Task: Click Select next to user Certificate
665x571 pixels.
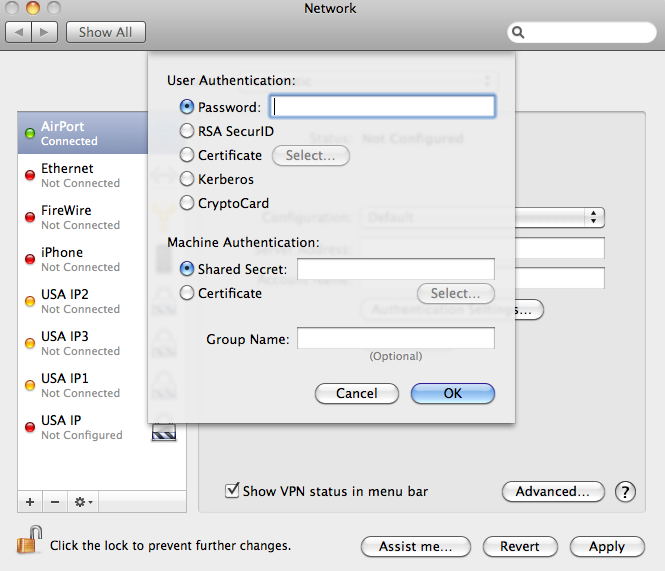Action: coord(310,155)
